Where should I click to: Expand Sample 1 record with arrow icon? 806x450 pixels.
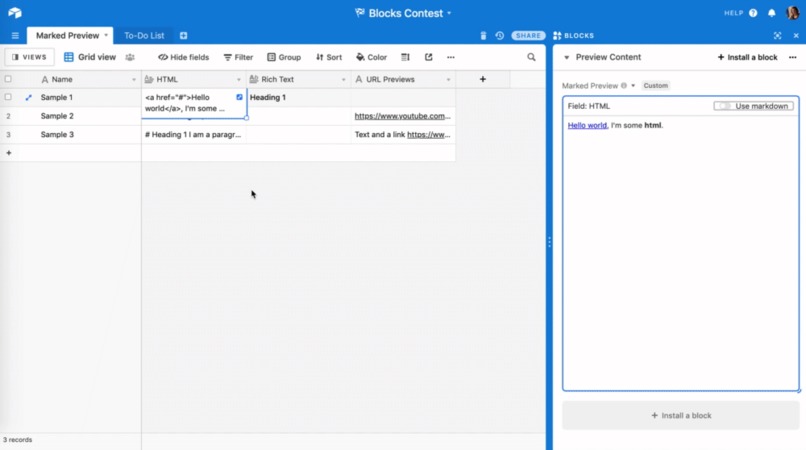(28, 97)
